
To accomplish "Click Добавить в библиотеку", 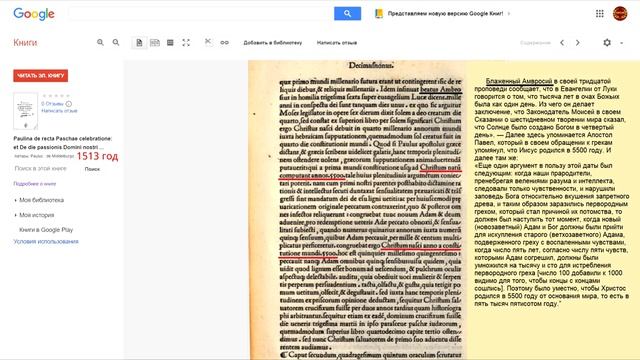I will (x=273, y=42).
